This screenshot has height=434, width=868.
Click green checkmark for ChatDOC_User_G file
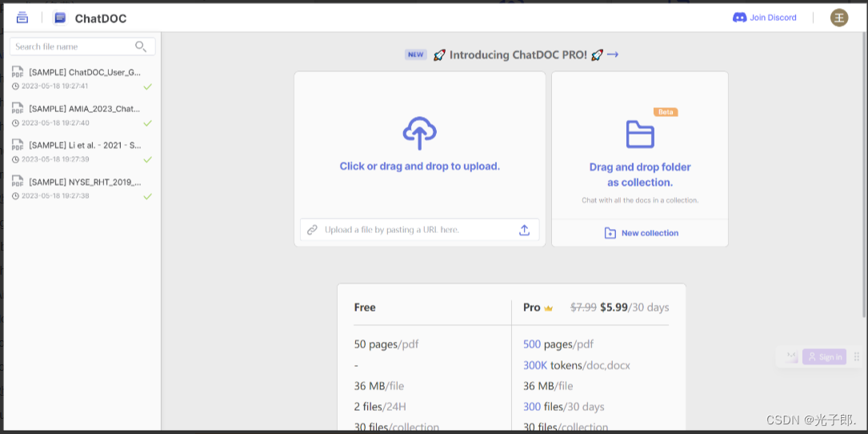pos(147,86)
